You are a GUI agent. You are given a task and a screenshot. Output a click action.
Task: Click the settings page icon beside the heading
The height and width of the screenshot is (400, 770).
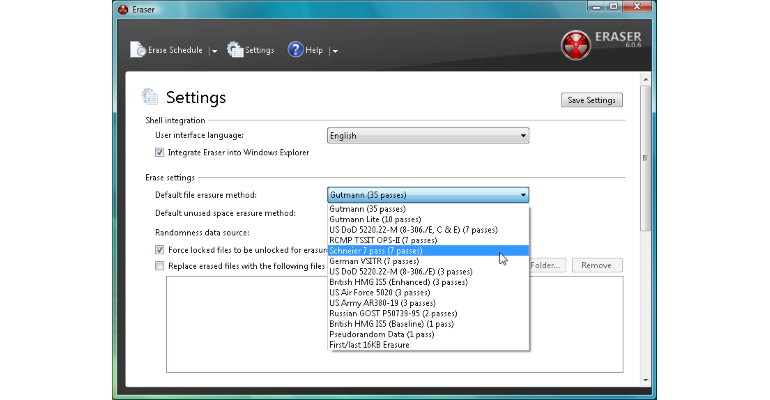point(150,97)
